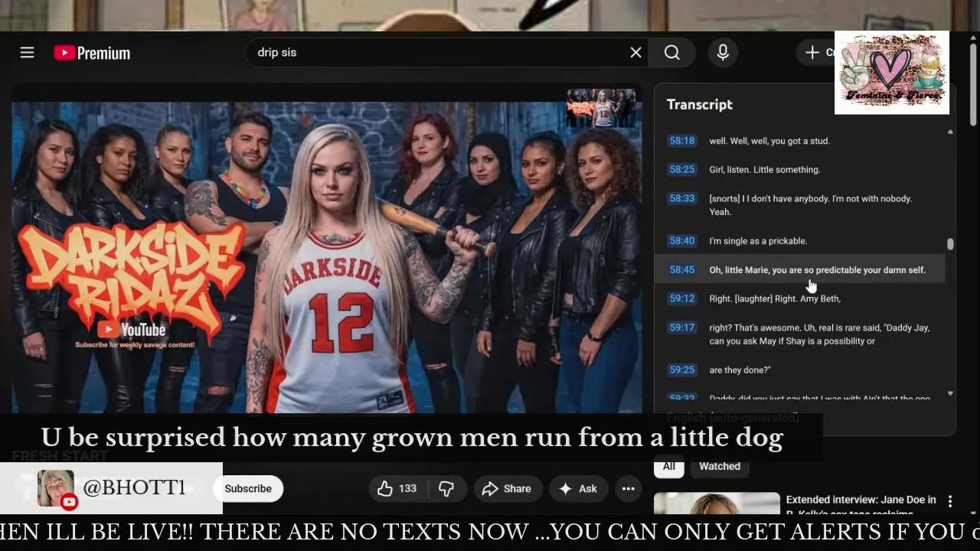Click the @BHOTT1 channel avatar
This screenshot has width=980, height=551.
[x=55, y=487]
